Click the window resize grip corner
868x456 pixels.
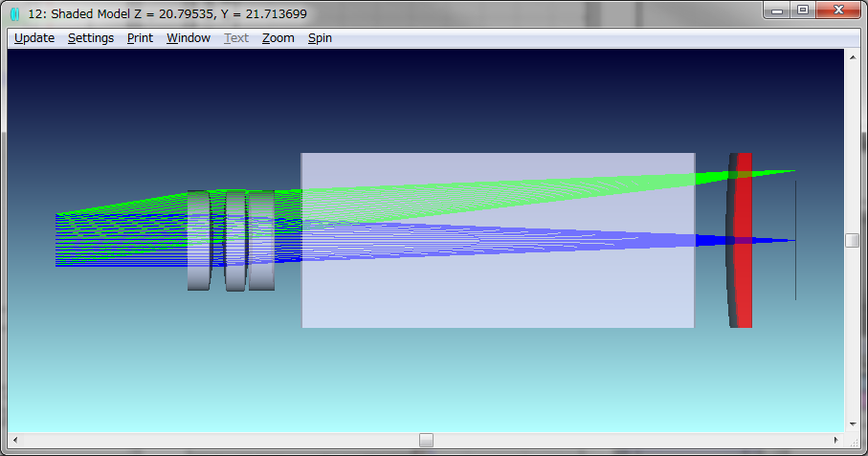click(854, 441)
